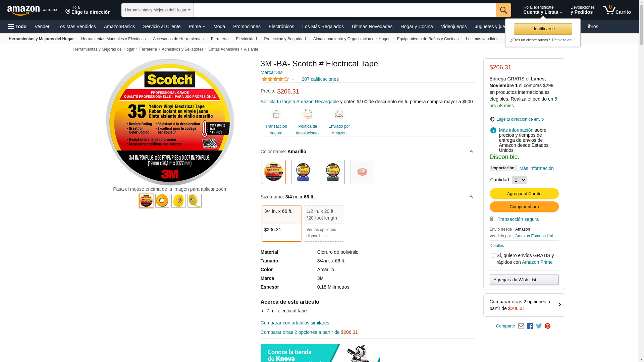The height and width of the screenshot is (362, 644).
Task: Select the 1/2 in. x 20 ft. size option
Action: point(324,223)
